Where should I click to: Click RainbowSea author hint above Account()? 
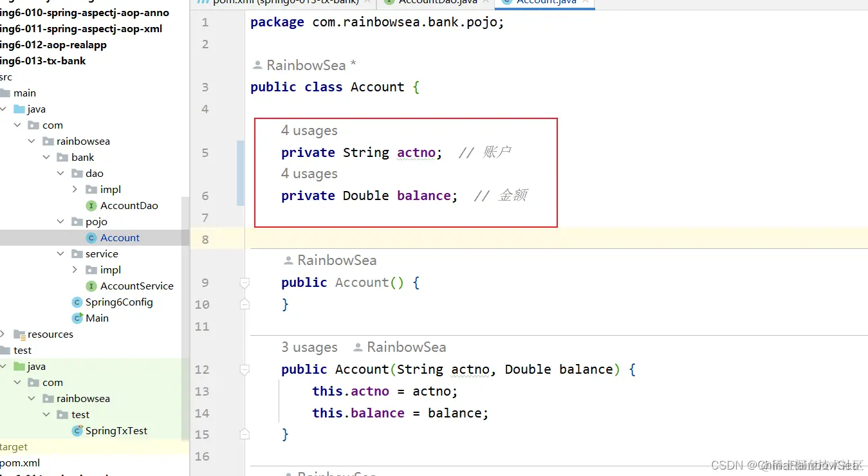coord(337,261)
